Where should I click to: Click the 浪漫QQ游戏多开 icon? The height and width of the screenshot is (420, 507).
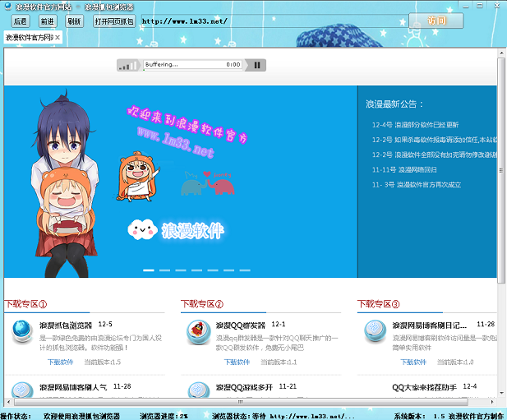point(199,390)
